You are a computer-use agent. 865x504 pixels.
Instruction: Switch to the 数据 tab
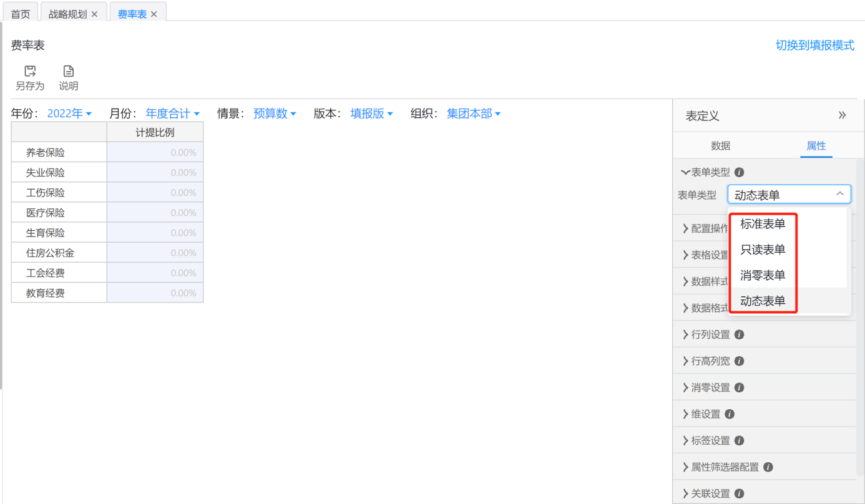click(720, 146)
